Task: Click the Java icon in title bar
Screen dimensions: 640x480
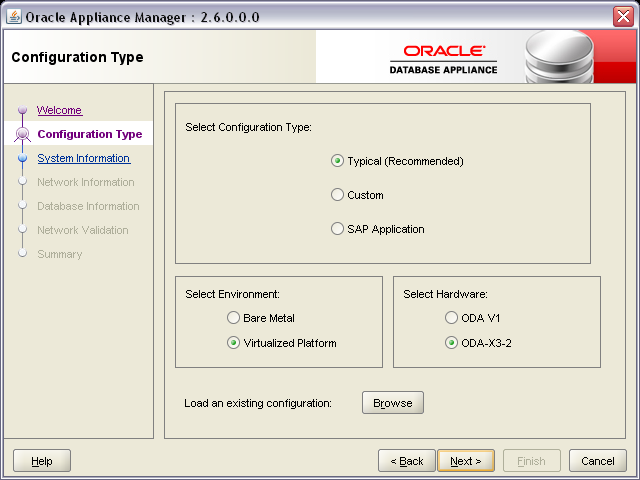Action: point(13,17)
